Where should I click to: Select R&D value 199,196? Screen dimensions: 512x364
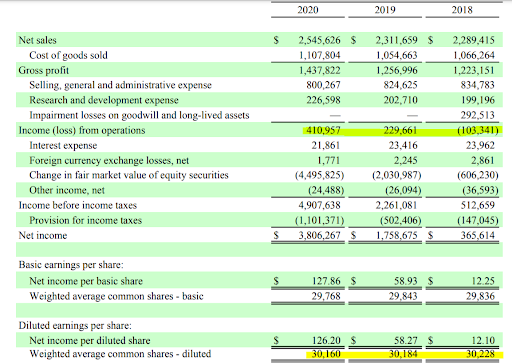pos(478,100)
